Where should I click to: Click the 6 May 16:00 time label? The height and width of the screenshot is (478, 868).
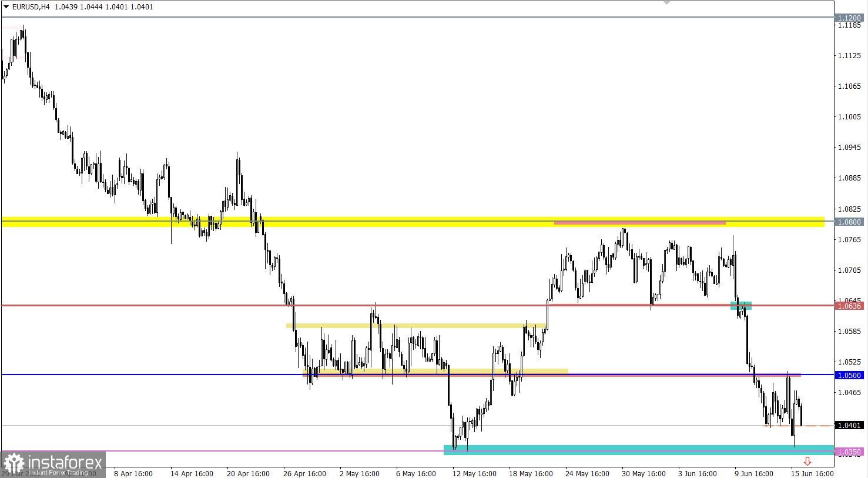416,473
